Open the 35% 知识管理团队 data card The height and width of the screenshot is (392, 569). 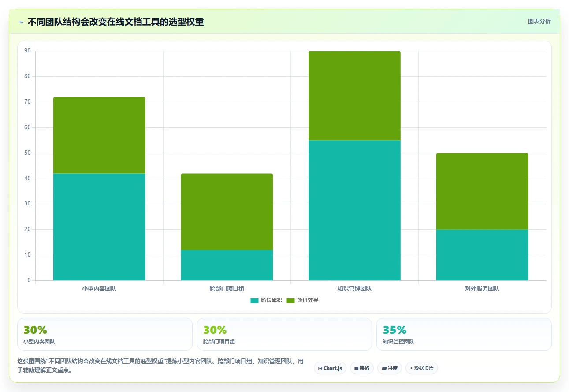(x=464, y=334)
